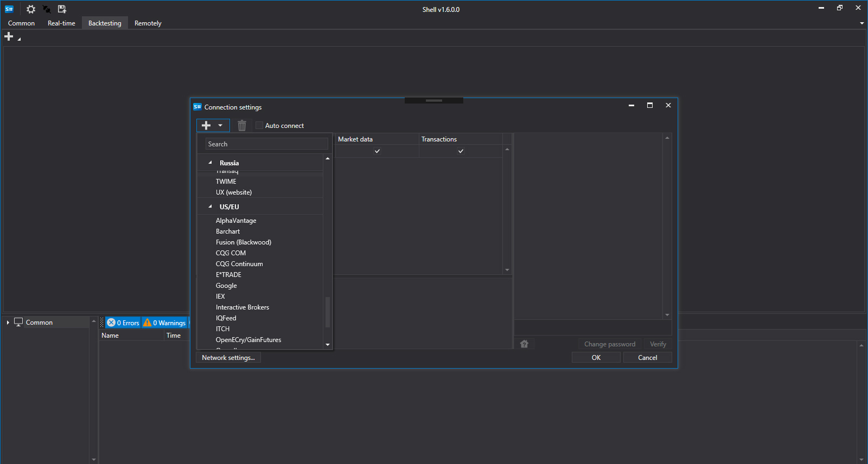This screenshot has height=464, width=868.
Task: Toggle the 0 Warnings filter
Action: click(x=164, y=323)
